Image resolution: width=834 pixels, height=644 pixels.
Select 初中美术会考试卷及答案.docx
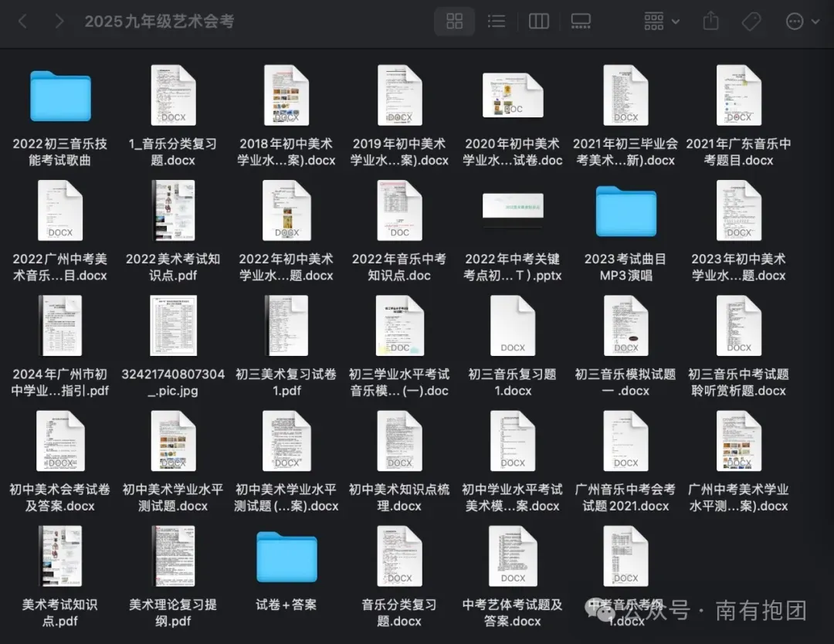[x=60, y=441]
